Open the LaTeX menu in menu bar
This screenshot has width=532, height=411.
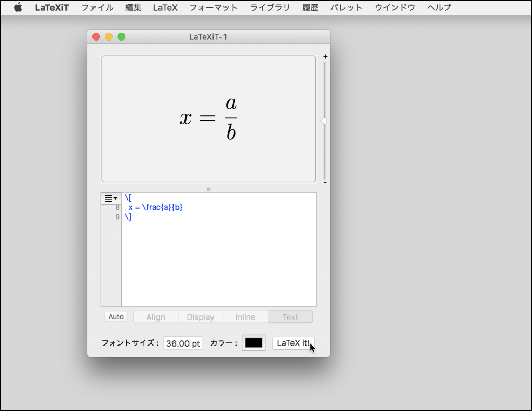[x=165, y=7]
